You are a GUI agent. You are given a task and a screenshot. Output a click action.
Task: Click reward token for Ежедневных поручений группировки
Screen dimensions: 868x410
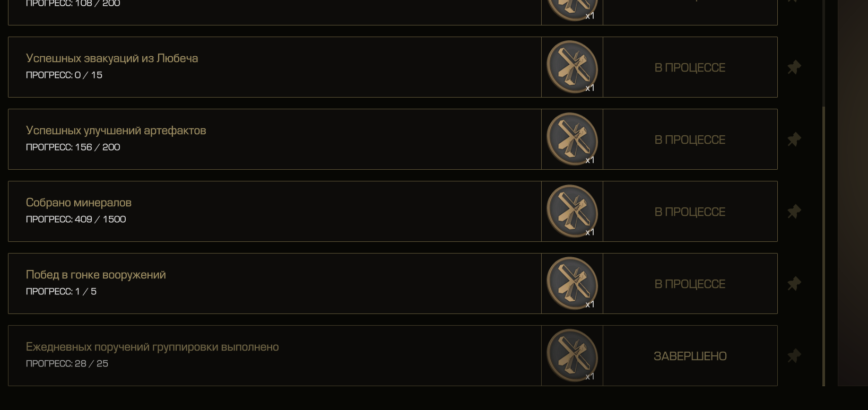tap(572, 356)
